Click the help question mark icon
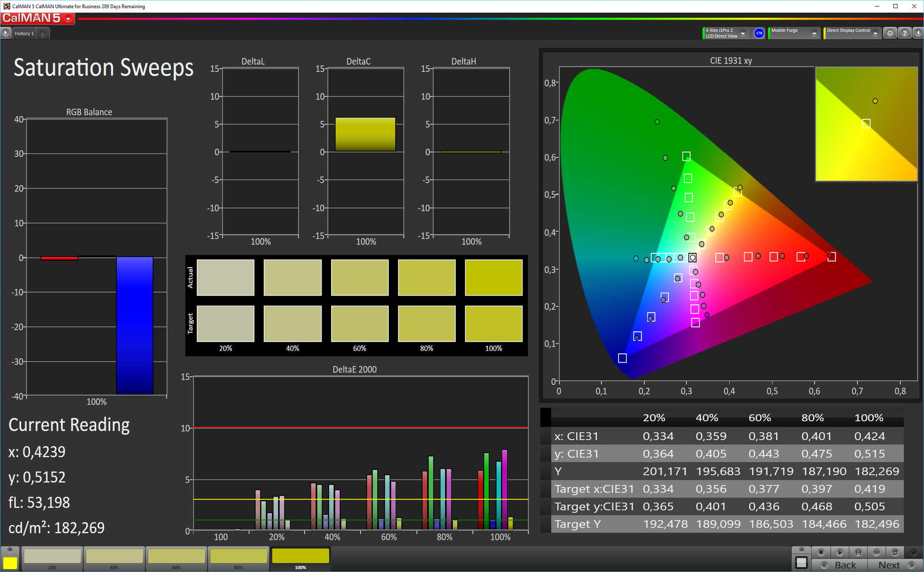The image size is (924, 572). (905, 33)
